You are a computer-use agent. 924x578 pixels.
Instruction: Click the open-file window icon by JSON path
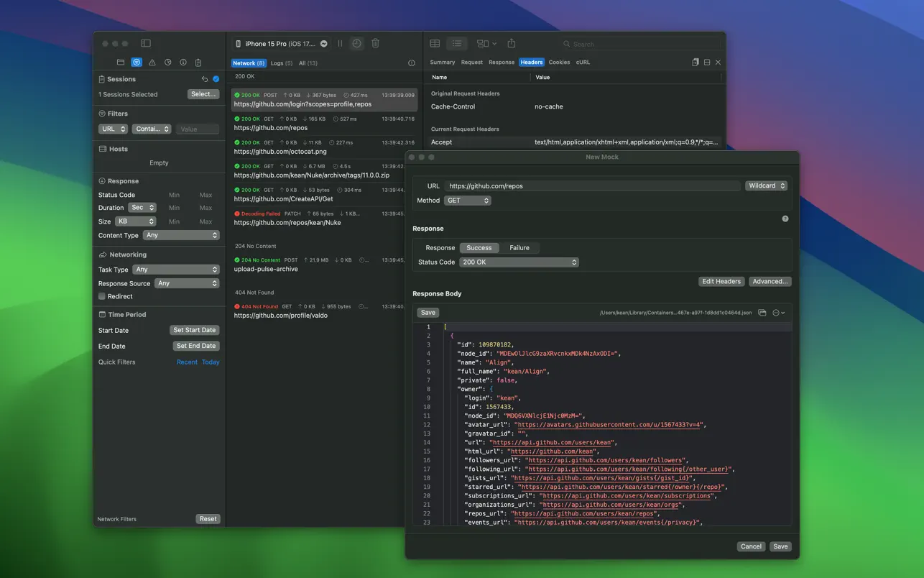pos(762,313)
